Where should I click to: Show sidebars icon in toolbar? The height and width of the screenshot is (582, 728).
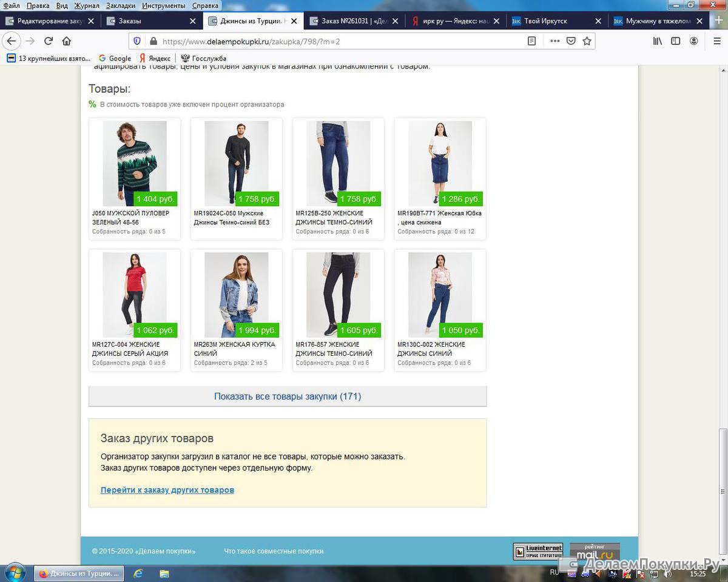tap(675, 41)
